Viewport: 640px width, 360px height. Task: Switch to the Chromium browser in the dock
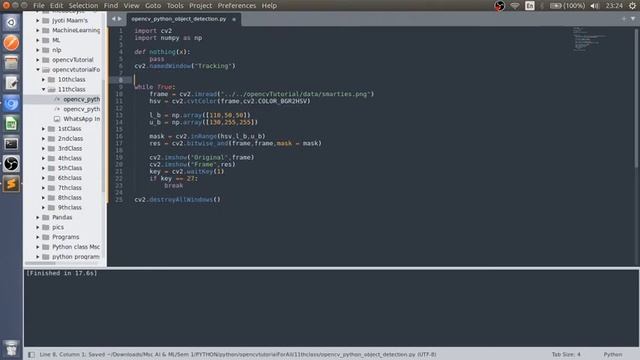(x=11, y=104)
